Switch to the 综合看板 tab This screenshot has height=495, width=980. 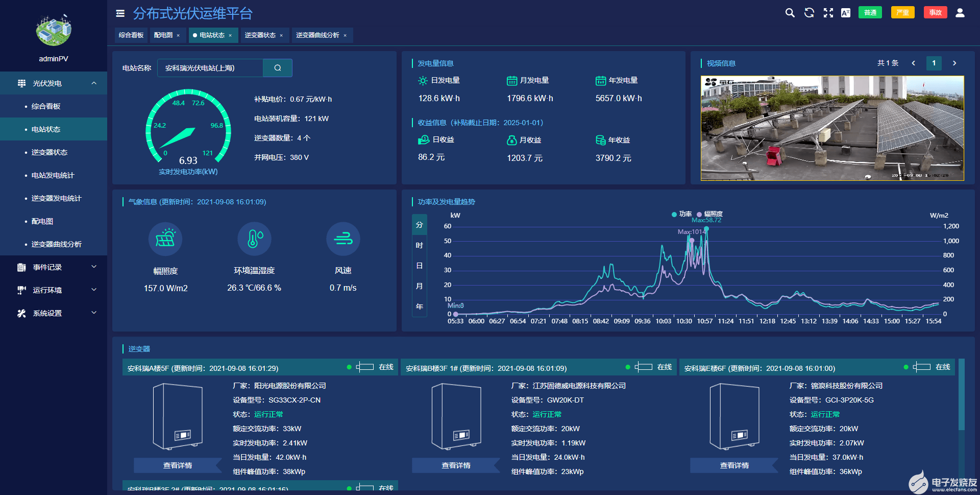[131, 35]
